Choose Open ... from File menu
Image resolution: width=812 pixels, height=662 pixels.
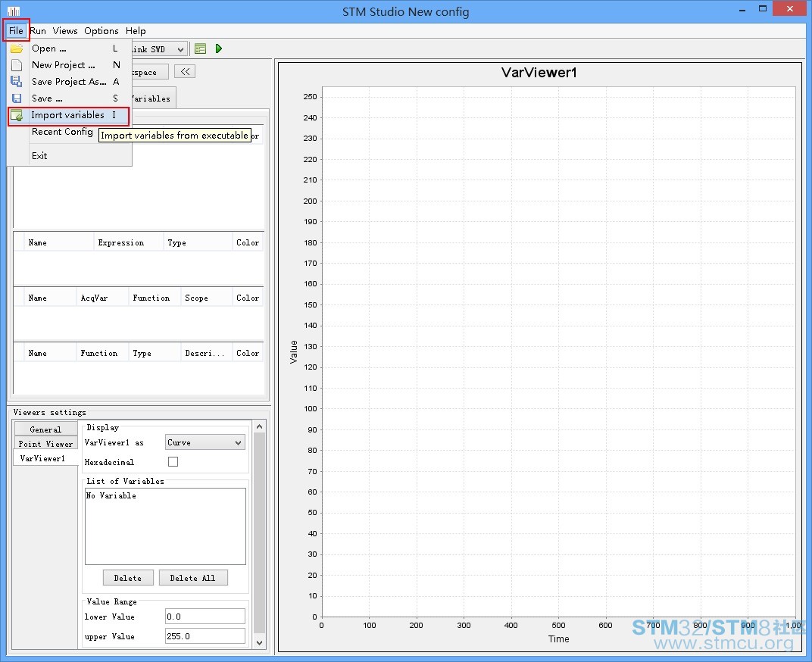point(70,48)
